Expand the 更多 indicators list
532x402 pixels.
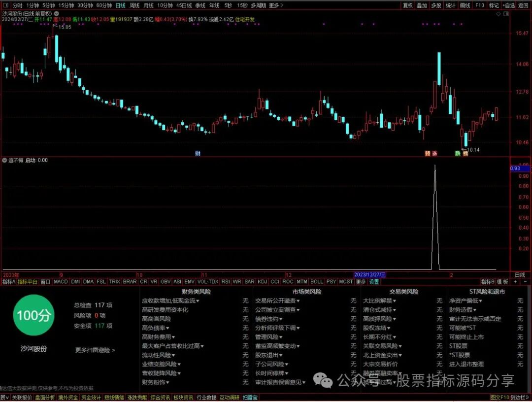pos(361,282)
